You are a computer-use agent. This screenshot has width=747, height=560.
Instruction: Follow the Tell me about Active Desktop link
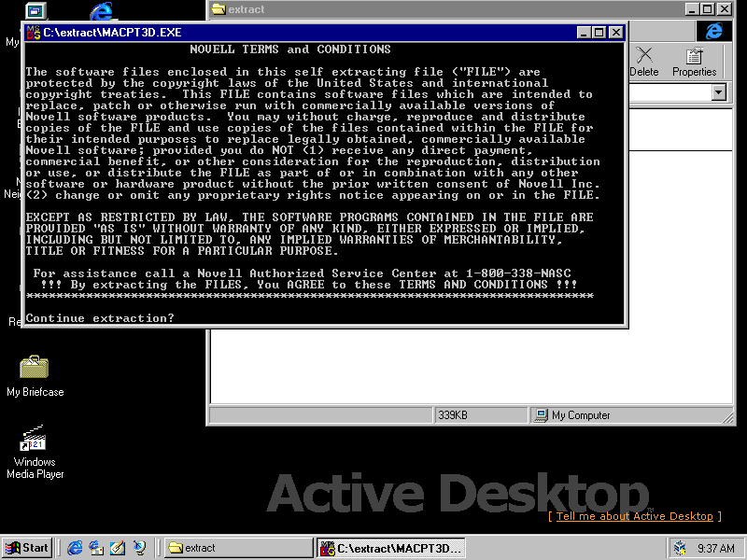(x=635, y=516)
